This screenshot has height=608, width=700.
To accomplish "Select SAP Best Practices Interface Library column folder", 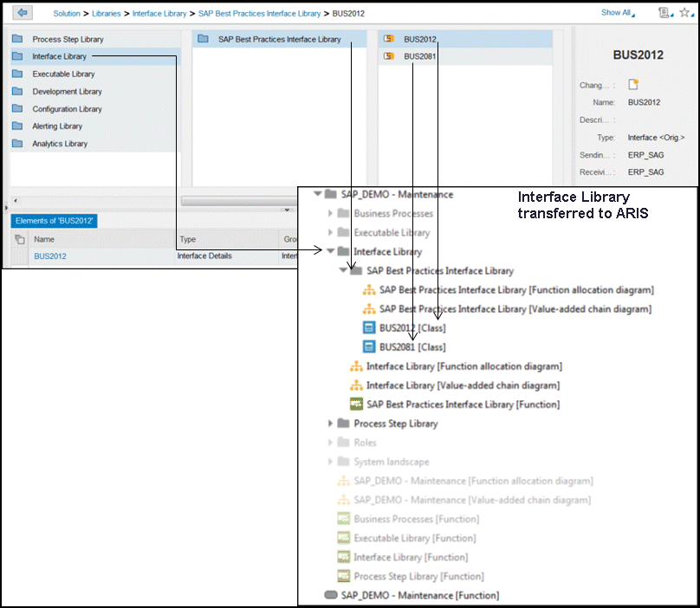I will tap(280, 39).
